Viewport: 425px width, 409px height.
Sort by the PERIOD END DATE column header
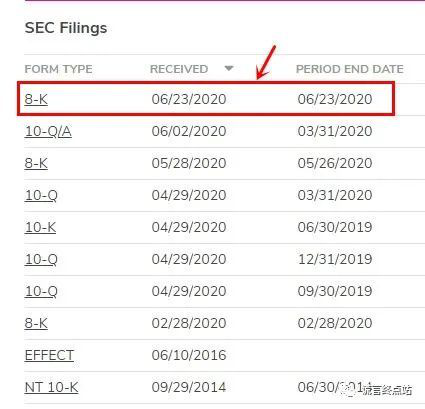pos(350,69)
